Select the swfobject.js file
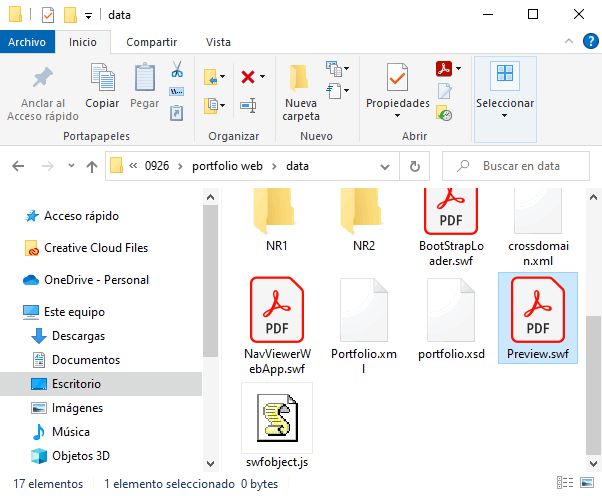 point(277,426)
